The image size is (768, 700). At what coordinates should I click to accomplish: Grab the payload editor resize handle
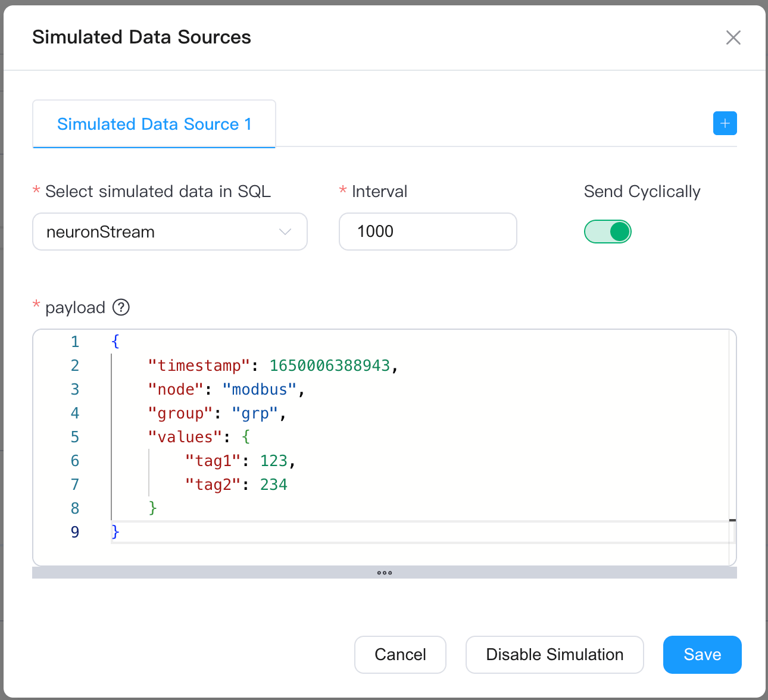(384, 573)
